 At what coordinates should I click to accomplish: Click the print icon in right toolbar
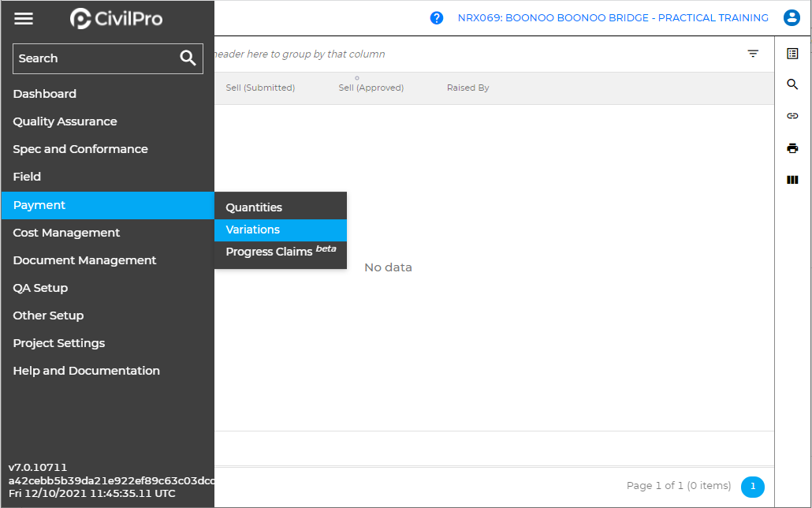(792, 148)
